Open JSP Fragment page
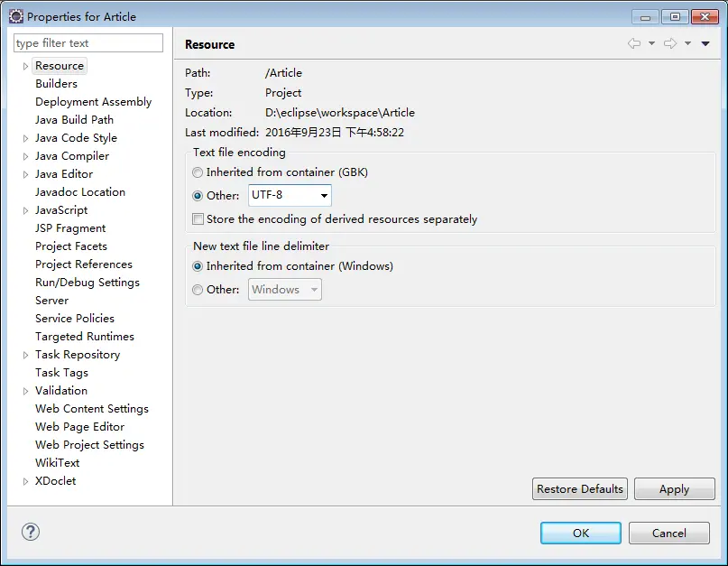728x566 pixels. 70,228
